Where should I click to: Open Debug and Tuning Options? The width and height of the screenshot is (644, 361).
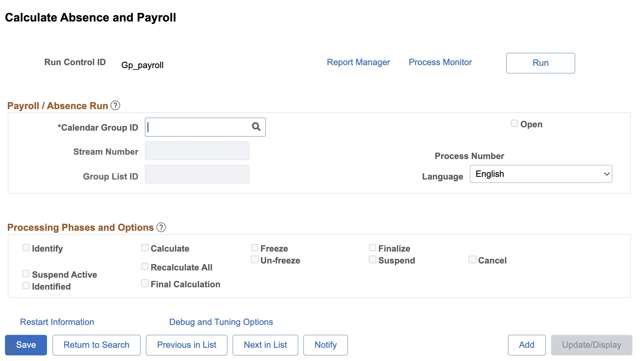(x=221, y=322)
